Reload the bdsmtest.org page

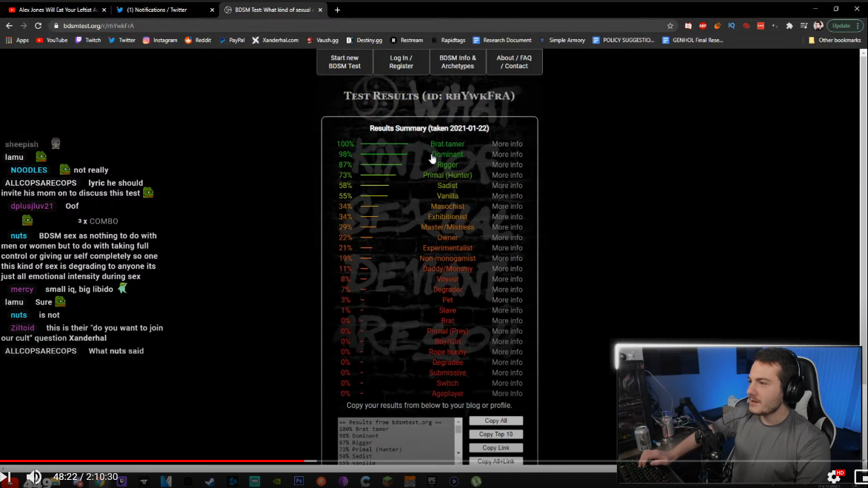click(39, 25)
